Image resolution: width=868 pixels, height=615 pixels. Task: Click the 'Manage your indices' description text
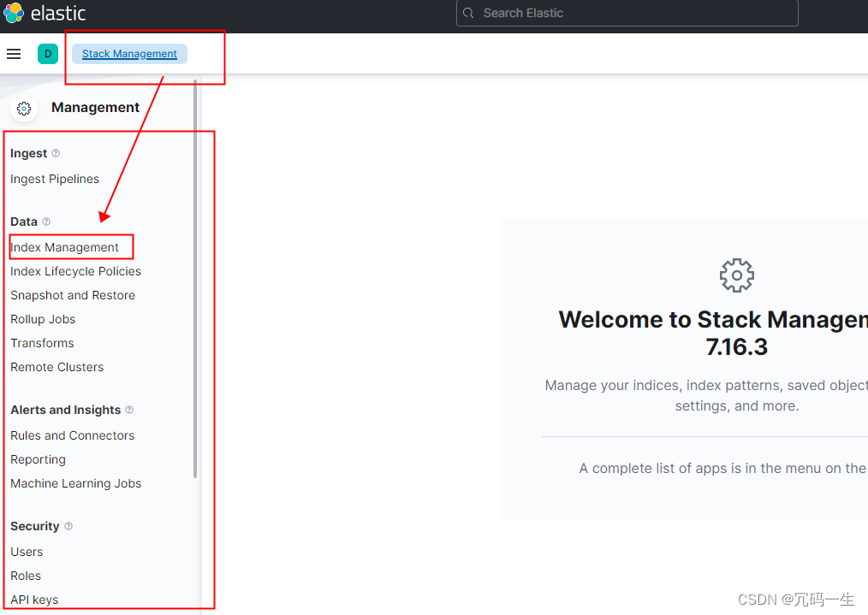click(x=706, y=395)
